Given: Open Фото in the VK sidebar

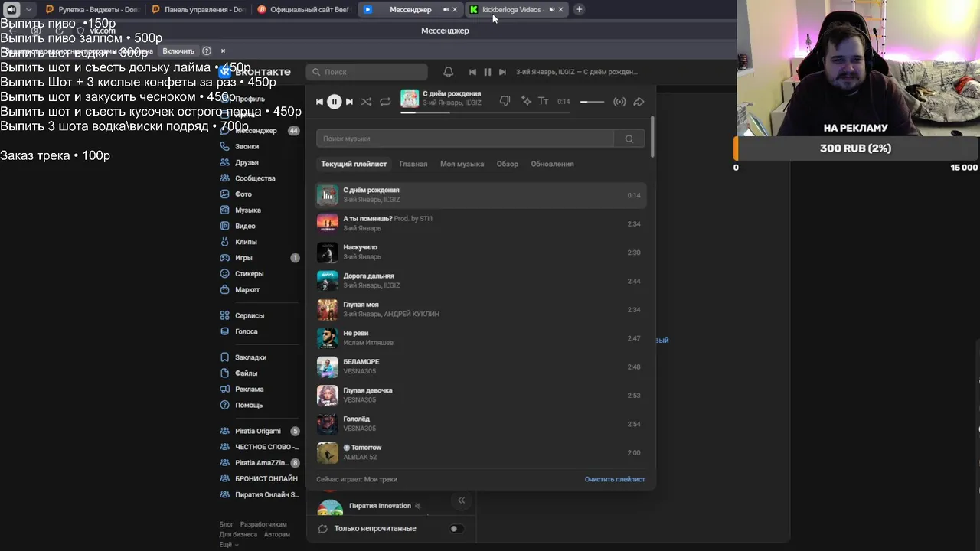Looking at the screenshot, I should [243, 194].
